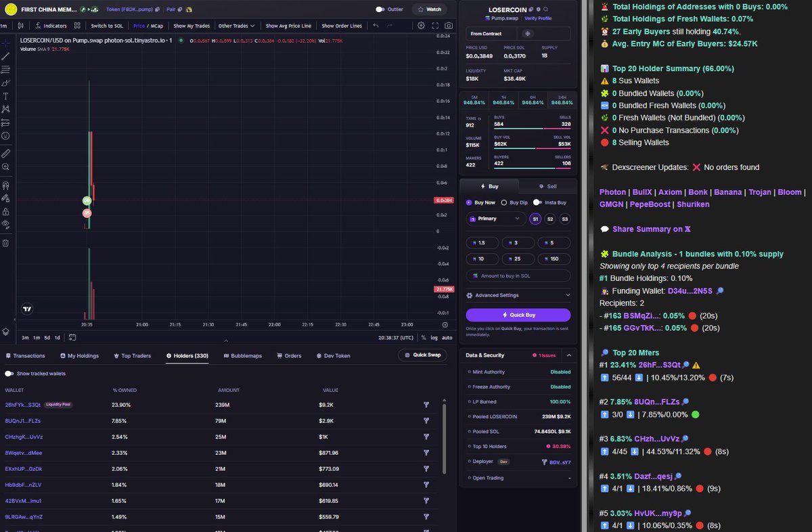Choose the 25 SOL quick amount
The height and width of the screenshot is (532, 812).
click(518, 259)
